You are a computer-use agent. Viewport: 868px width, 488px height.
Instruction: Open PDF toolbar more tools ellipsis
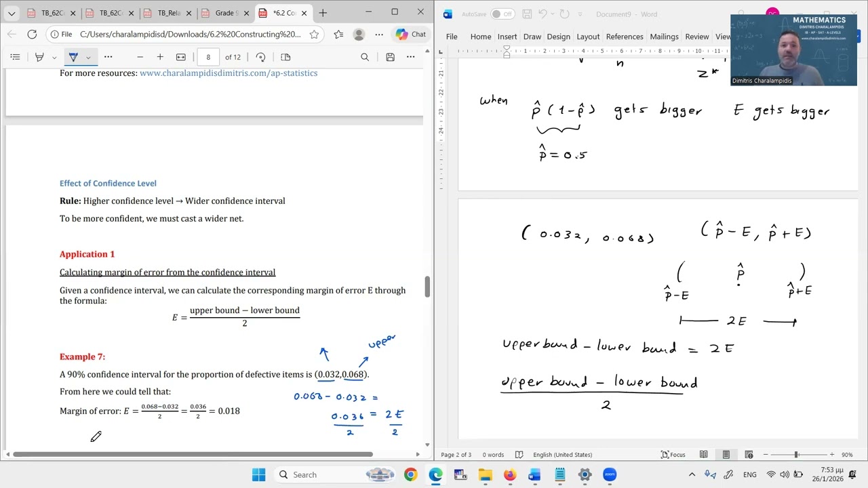pyautogui.click(x=108, y=57)
